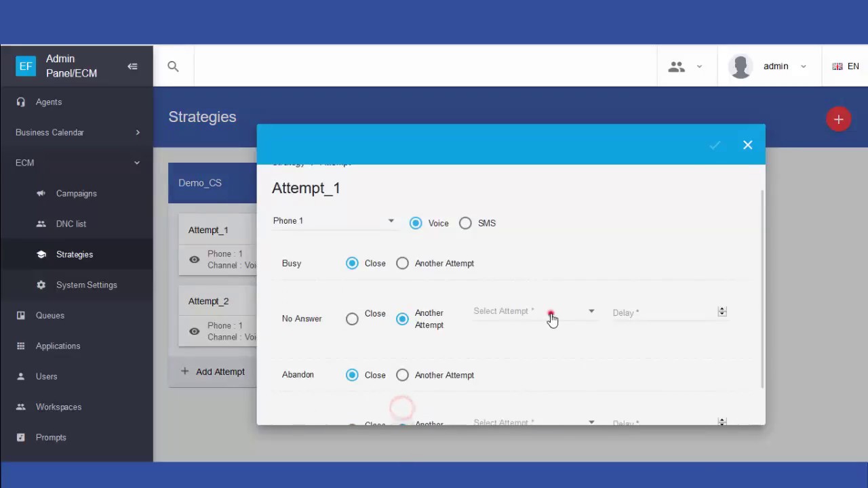Close the Attempt_1 dialog
The image size is (868, 488).
click(x=747, y=145)
